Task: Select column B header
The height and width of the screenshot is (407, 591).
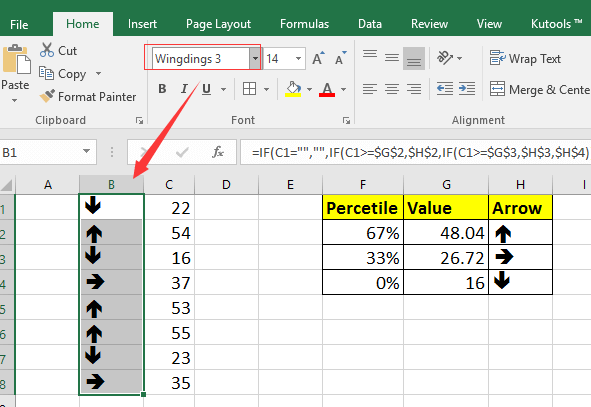Action: 111,185
